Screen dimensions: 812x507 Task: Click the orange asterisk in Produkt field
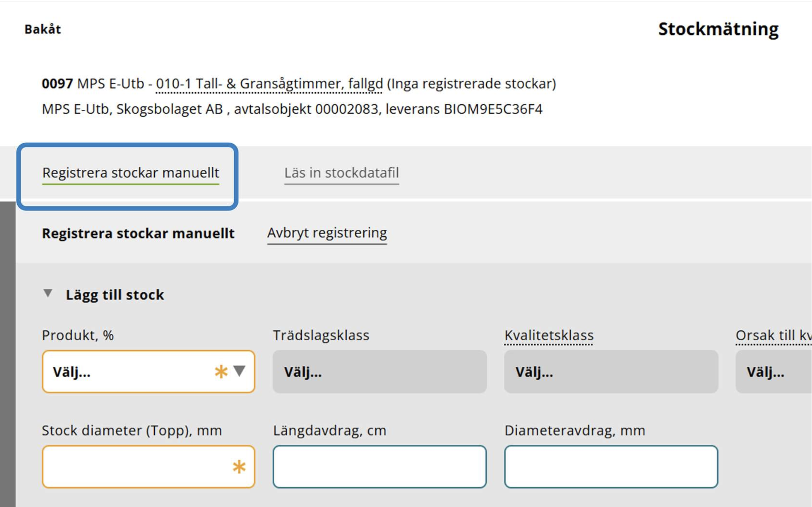coord(221,372)
